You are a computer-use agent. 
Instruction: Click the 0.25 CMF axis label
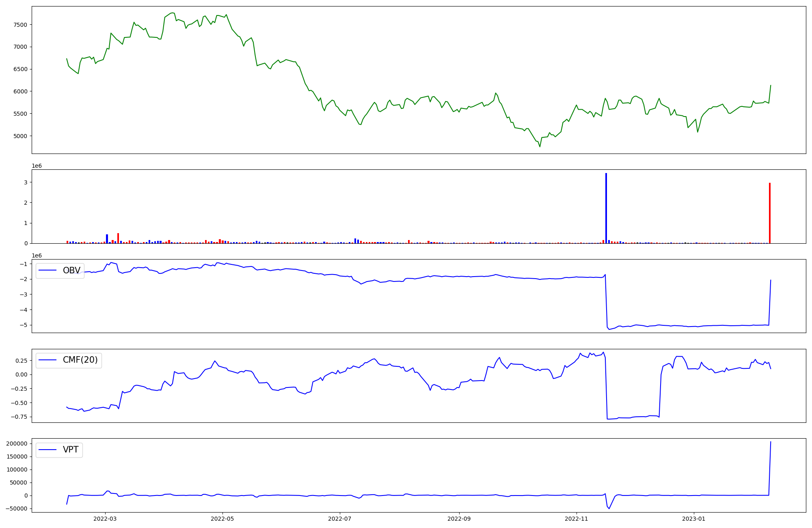[x=22, y=361]
